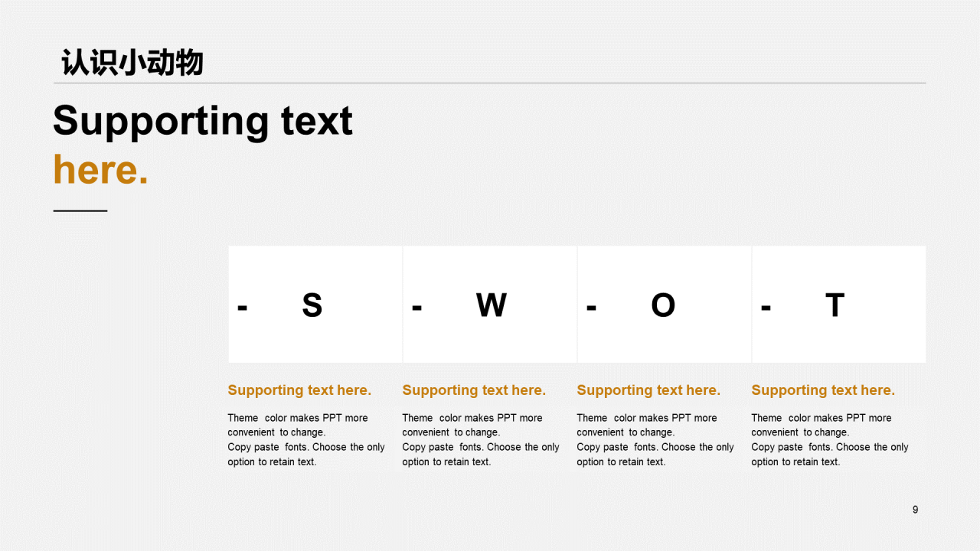
Task: Click the body paragraph under T column
Action: (830, 440)
